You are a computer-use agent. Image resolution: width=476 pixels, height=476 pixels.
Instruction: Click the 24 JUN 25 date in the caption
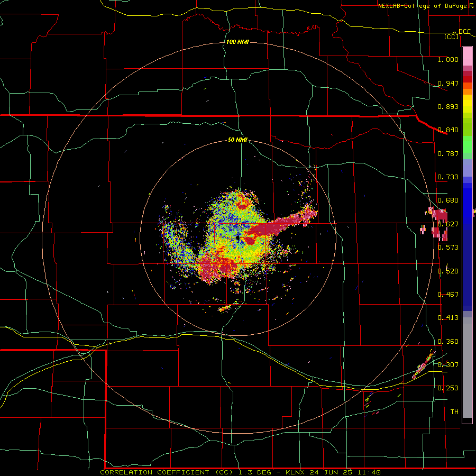tap(331, 472)
